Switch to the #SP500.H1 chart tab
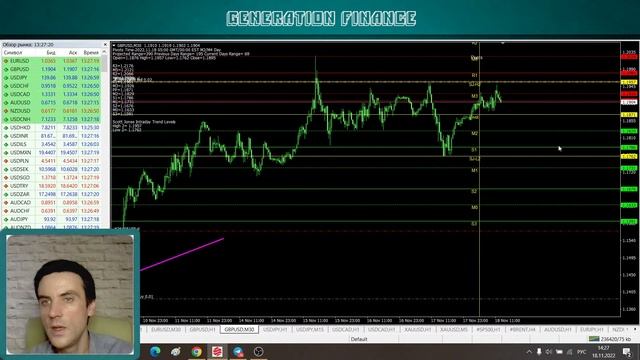 pyautogui.click(x=489, y=329)
